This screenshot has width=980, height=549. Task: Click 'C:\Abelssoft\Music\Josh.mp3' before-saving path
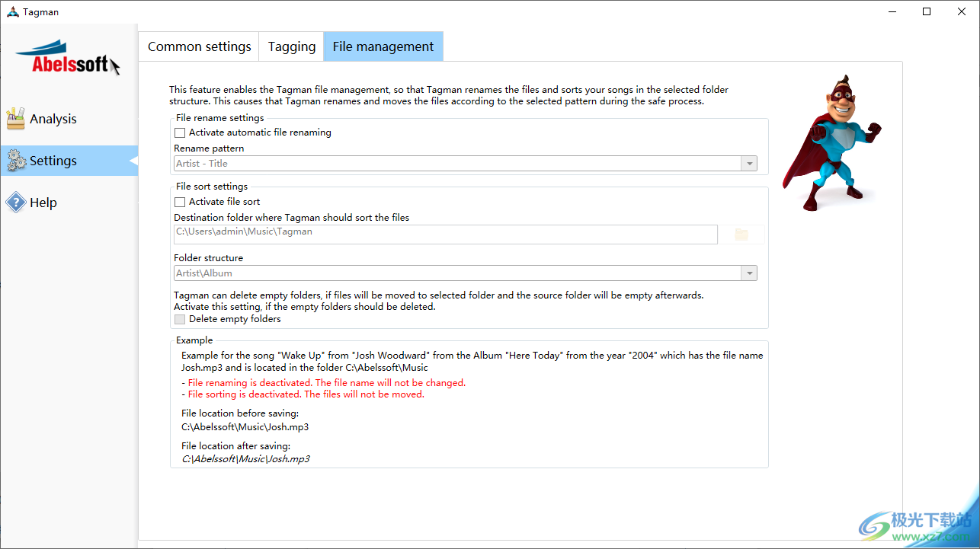(245, 427)
